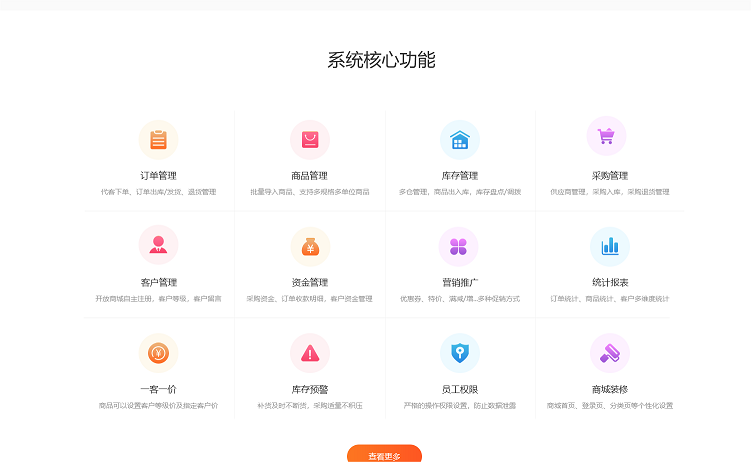Click the 商品管理 shopping bag icon
Image resolution: width=751 pixels, height=462 pixels.
pyautogui.click(x=310, y=140)
